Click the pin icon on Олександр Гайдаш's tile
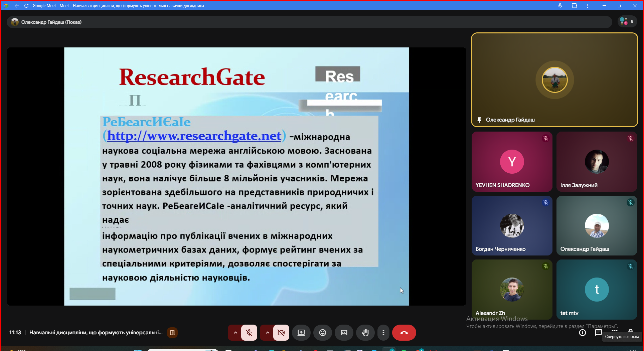Image resolution: width=644 pixels, height=351 pixels. point(479,120)
